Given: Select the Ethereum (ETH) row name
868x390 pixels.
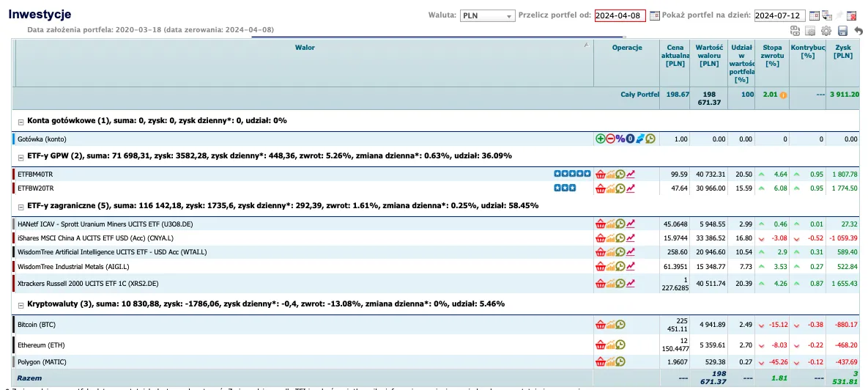Looking at the screenshot, I should [x=41, y=345].
